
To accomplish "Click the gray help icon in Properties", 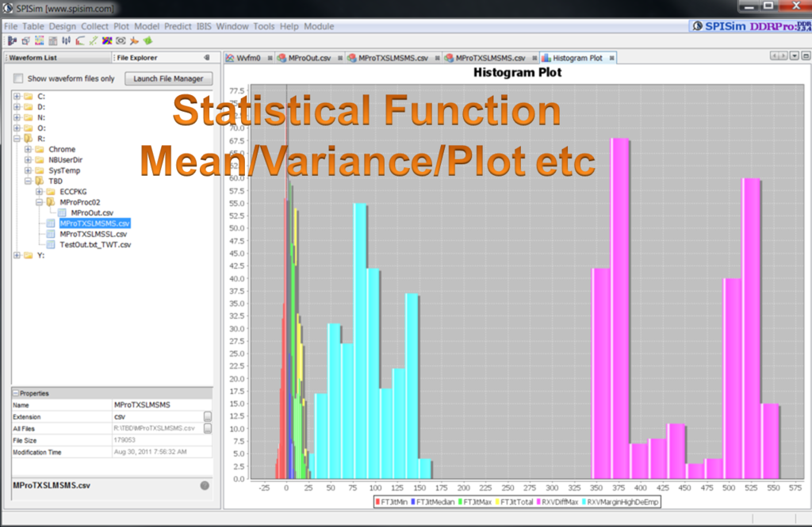I will pyautogui.click(x=204, y=485).
